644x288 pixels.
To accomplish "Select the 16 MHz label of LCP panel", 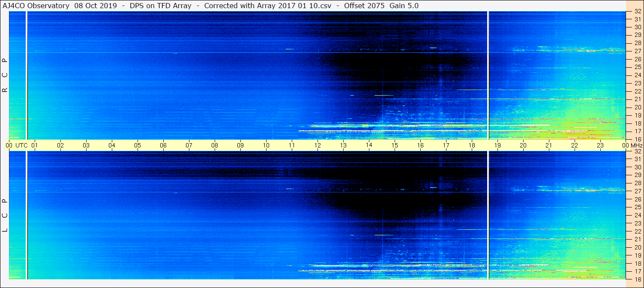I will (x=637, y=279).
